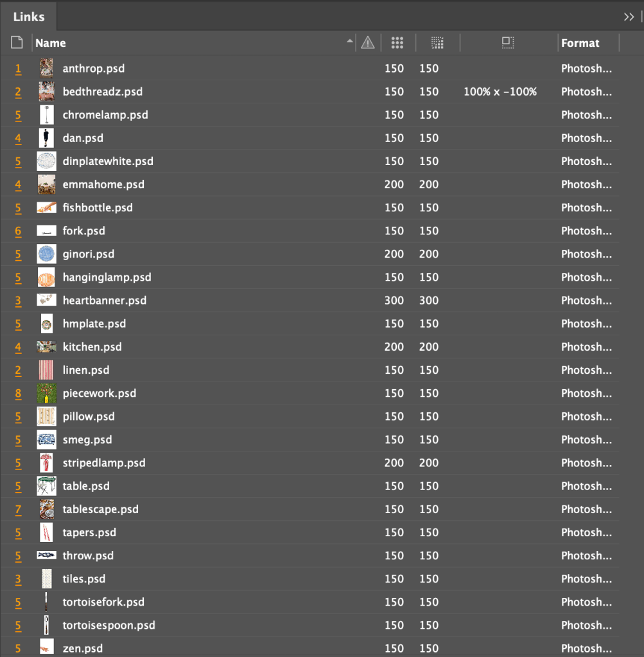Image resolution: width=644 pixels, height=657 pixels.
Task: Collapse the panel with the double-arrow icon
Action: [x=629, y=17]
